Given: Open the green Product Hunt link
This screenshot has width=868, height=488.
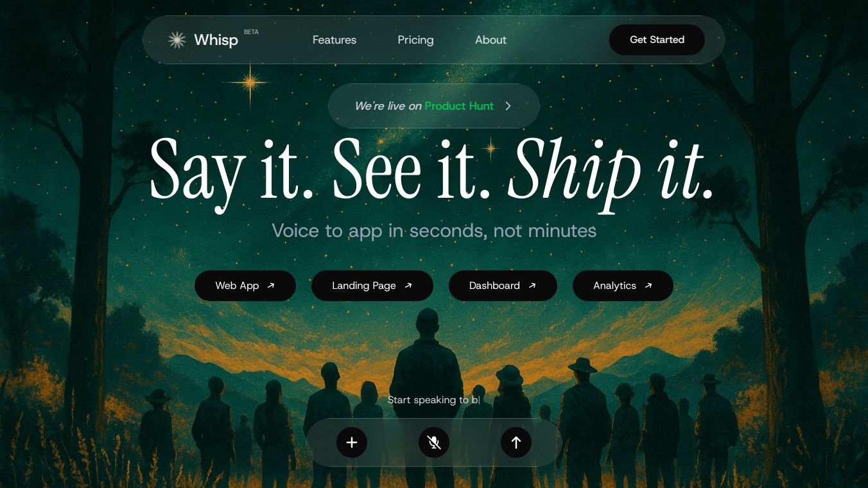Looking at the screenshot, I should [459, 106].
